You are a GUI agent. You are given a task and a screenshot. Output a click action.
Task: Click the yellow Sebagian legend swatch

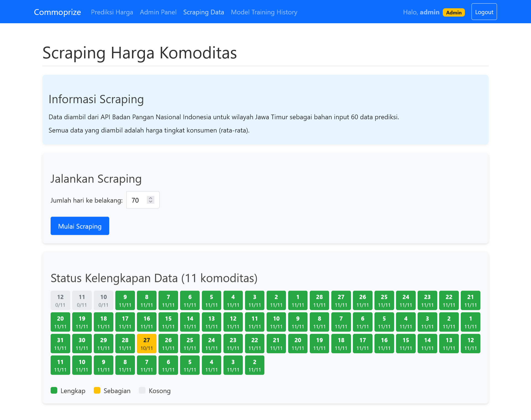tap(97, 390)
